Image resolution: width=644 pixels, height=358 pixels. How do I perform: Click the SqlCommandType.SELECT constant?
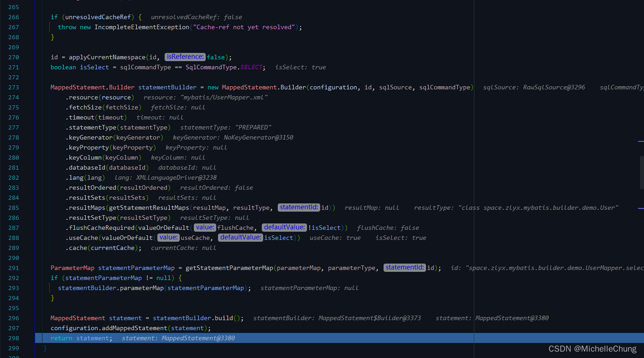point(224,67)
